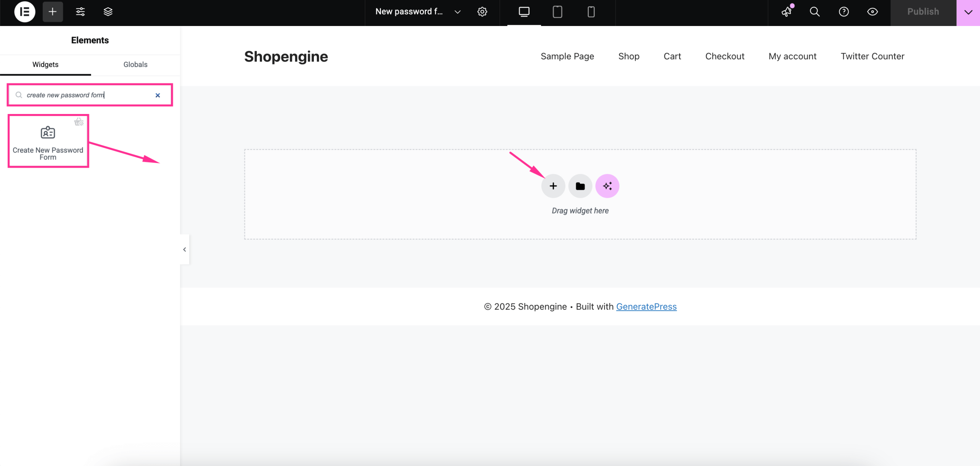Open the Structure layers icon

coord(108,12)
